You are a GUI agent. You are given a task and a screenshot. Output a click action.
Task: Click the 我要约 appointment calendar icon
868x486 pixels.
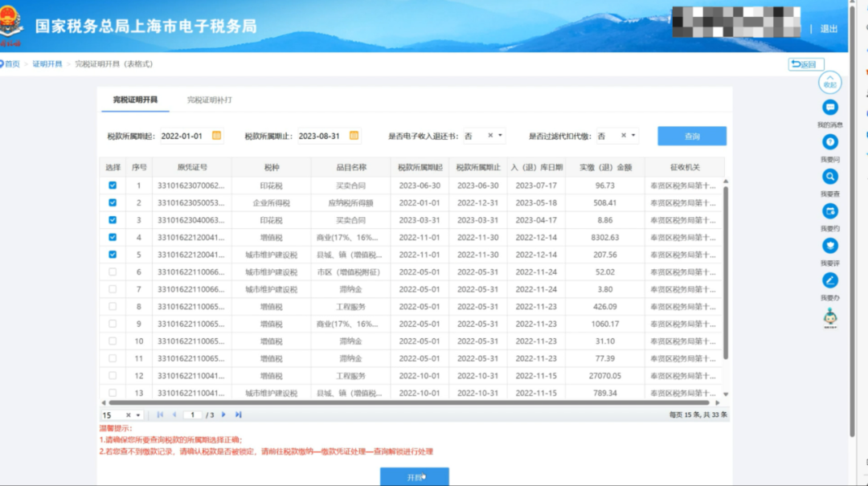pyautogui.click(x=830, y=211)
